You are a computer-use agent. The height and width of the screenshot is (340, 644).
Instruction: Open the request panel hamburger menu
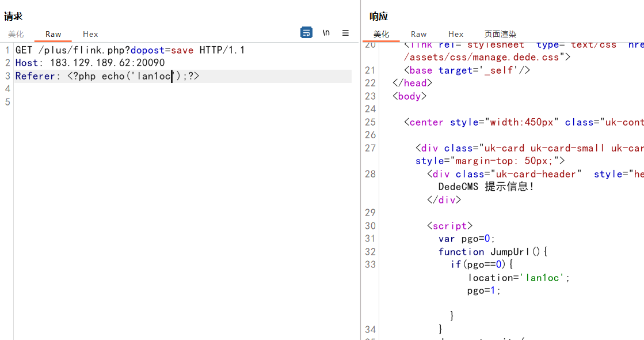pos(345,33)
